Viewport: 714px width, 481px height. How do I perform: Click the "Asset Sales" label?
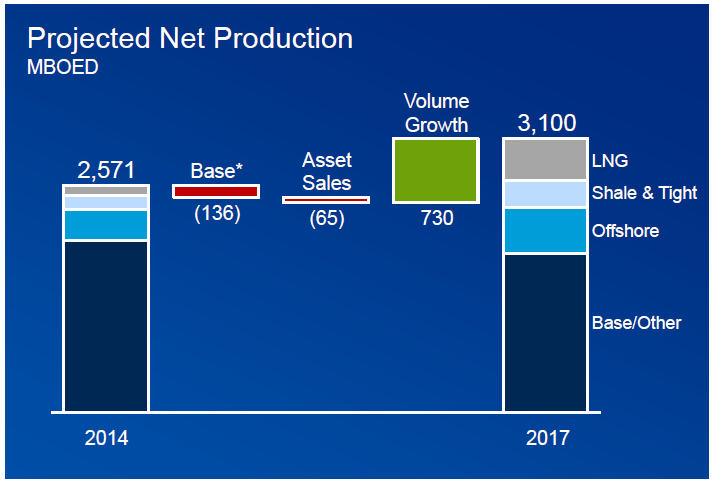click(327, 171)
